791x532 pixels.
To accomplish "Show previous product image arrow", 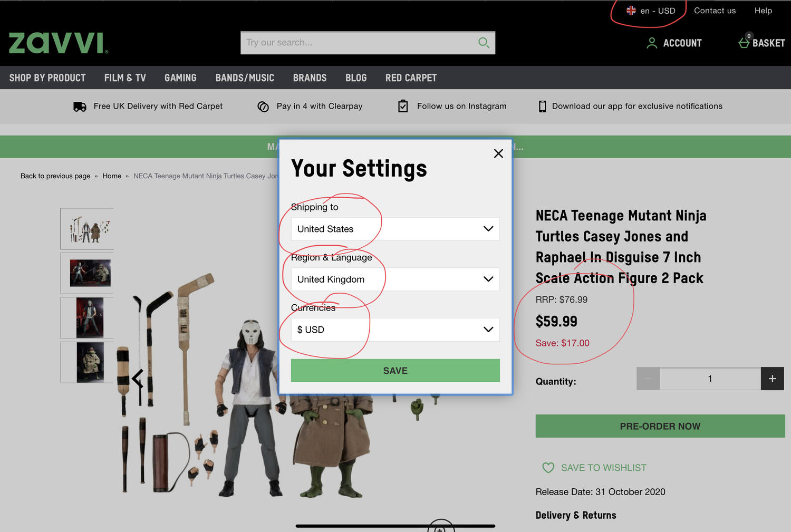I will click(138, 378).
